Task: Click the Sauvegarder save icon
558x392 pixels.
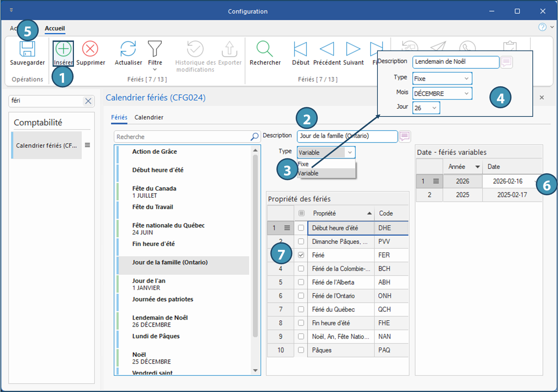Action: (x=27, y=49)
